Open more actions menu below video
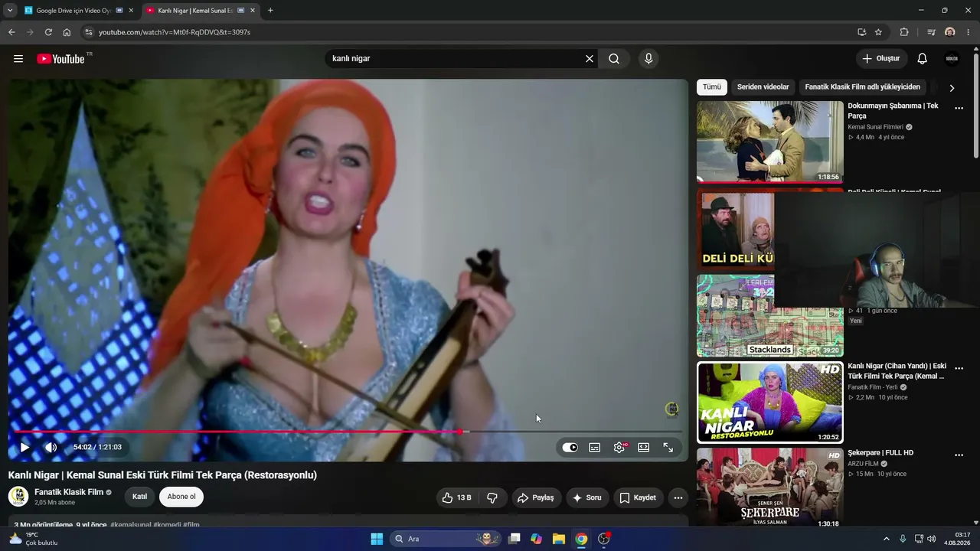Viewport: 980px width, 551px height. click(678, 497)
